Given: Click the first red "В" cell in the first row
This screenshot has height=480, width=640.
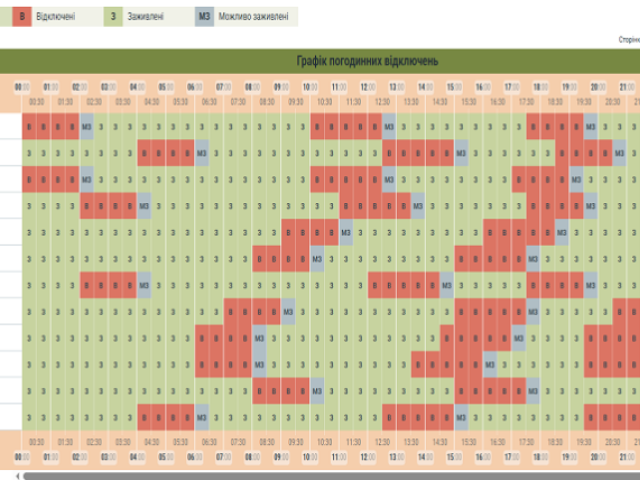Looking at the screenshot, I should tap(29, 127).
